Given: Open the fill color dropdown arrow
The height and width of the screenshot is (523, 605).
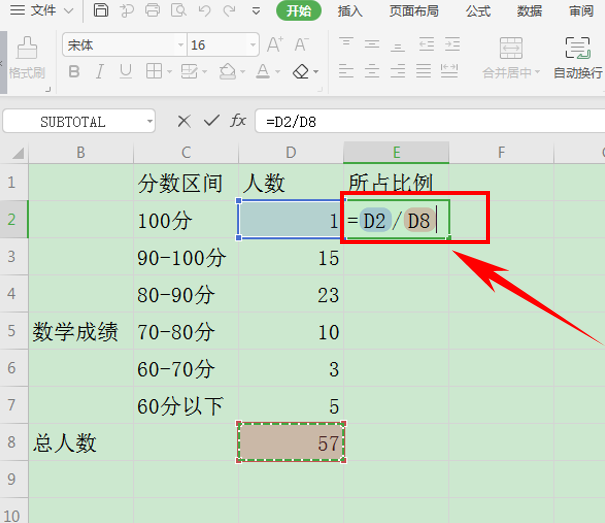Looking at the screenshot, I should 242,72.
